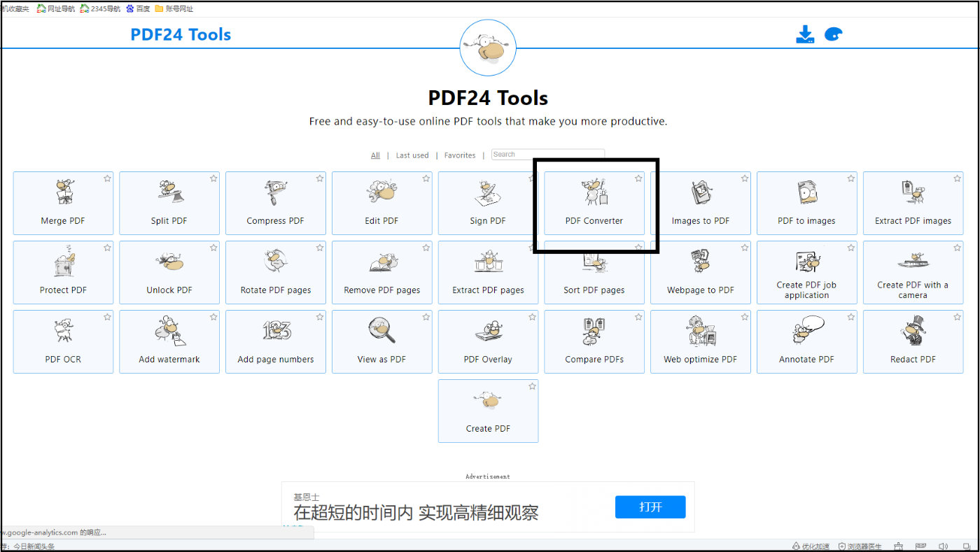Screen dimensions: 980x552
Task: Switch to Favorites filter
Action: pos(460,155)
